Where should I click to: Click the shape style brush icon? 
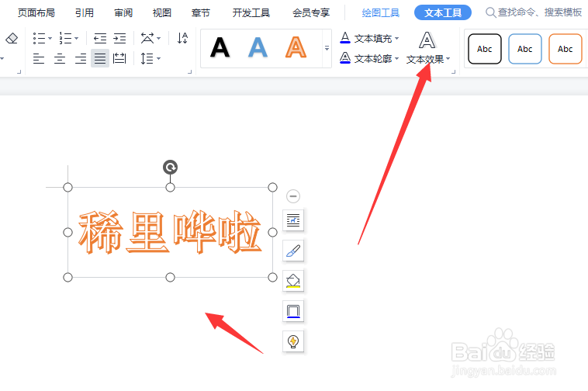point(293,251)
